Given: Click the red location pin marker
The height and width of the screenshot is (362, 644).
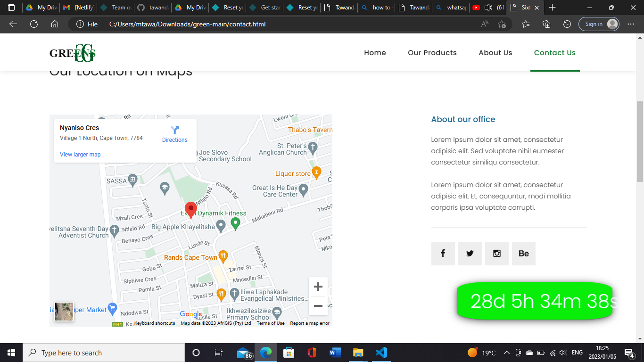Looking at the screenshot, I should [190, 210].
